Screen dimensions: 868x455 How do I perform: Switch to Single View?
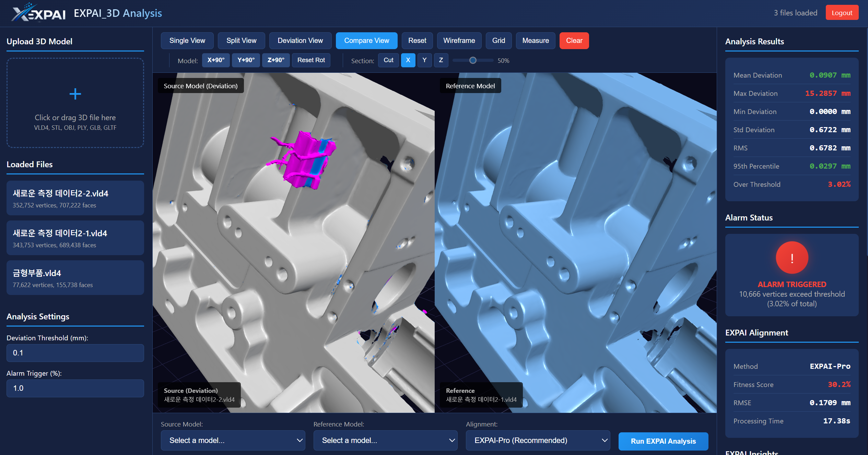coord(187,41)
